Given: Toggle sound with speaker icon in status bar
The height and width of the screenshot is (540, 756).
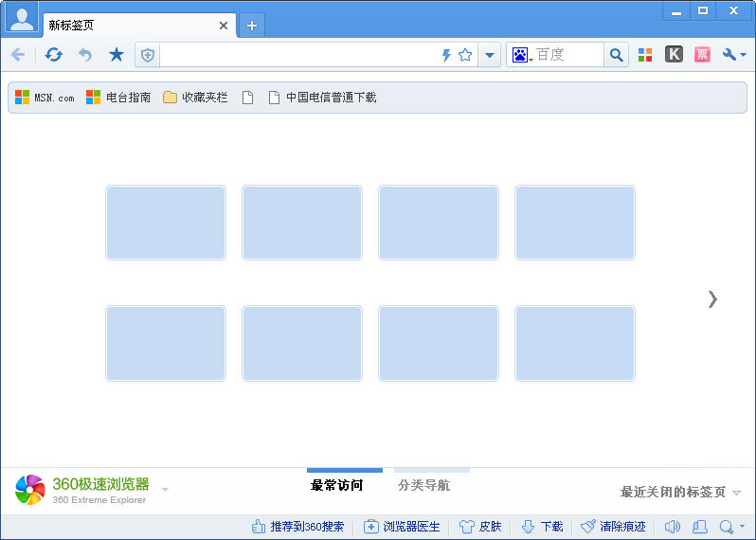Looking at the screenshot, I should [673, 527].
